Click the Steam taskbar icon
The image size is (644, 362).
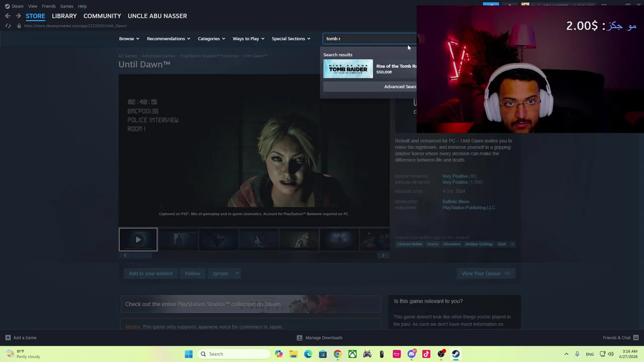(x=456, y=354)
